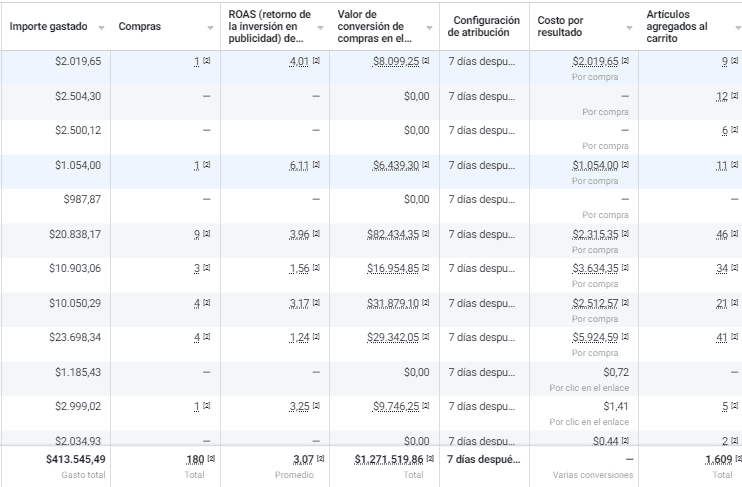Viewport: 742px width, 487px height.
Task: Select the $20.838,17 amount spent cell
Action: [x=75, y=235]
